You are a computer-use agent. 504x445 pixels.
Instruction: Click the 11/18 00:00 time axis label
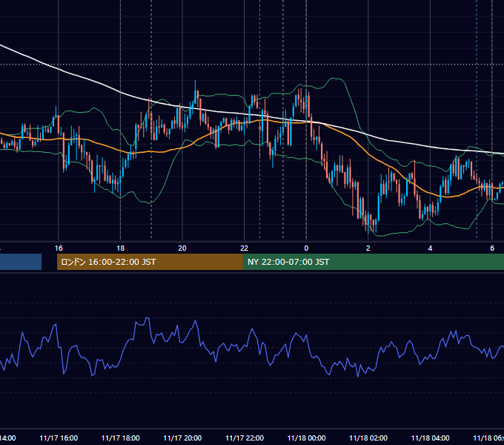pos(306,438)
